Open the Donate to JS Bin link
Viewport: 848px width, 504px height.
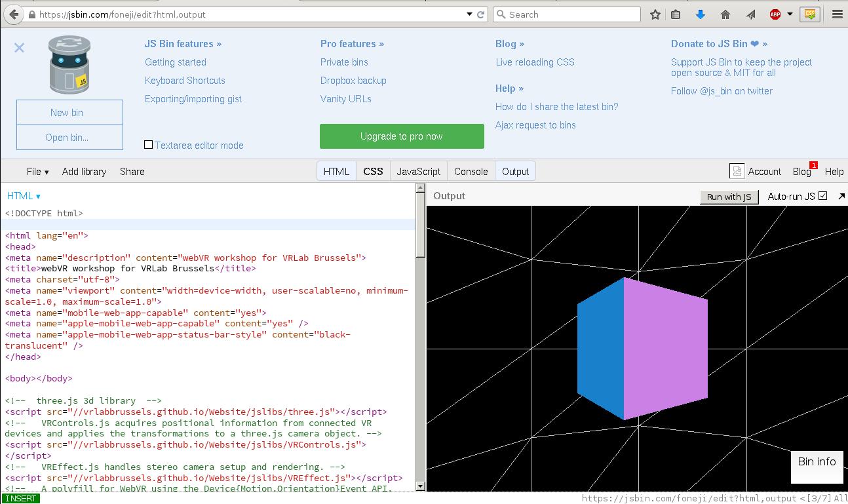coord(719,44)
